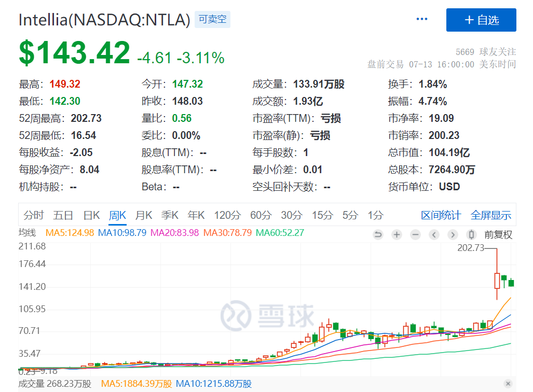
Task: Click the MA10:98.79 moving average label
Action: tap(122, 233)
